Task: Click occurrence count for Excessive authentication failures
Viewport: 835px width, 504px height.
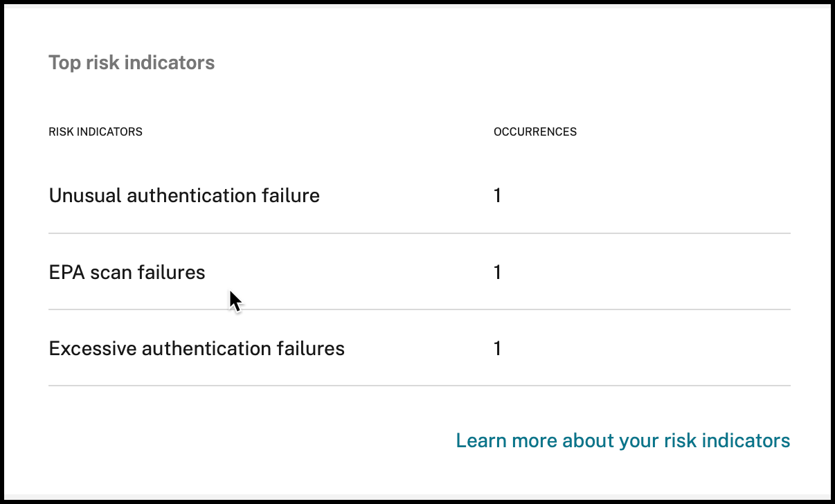Action: (x=497, y=348)
